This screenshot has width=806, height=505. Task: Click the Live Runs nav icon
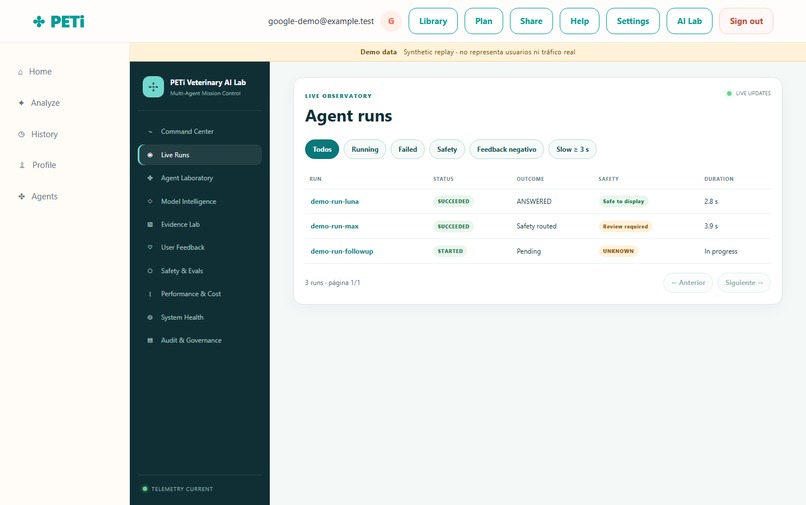pos(150,155)
